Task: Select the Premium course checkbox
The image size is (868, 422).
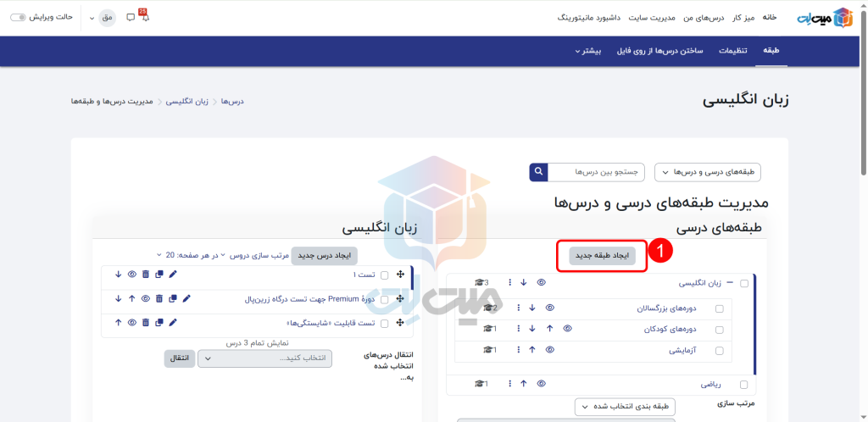Action: tap(385, 299)
